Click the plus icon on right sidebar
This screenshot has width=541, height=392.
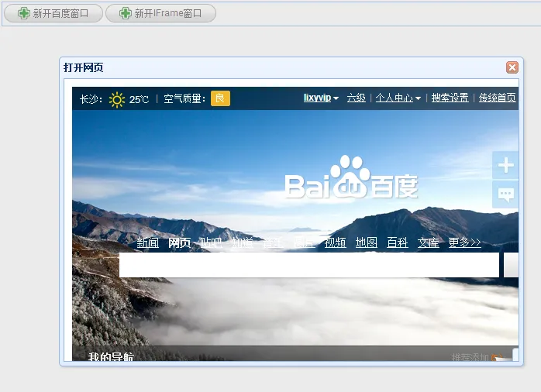505,165
